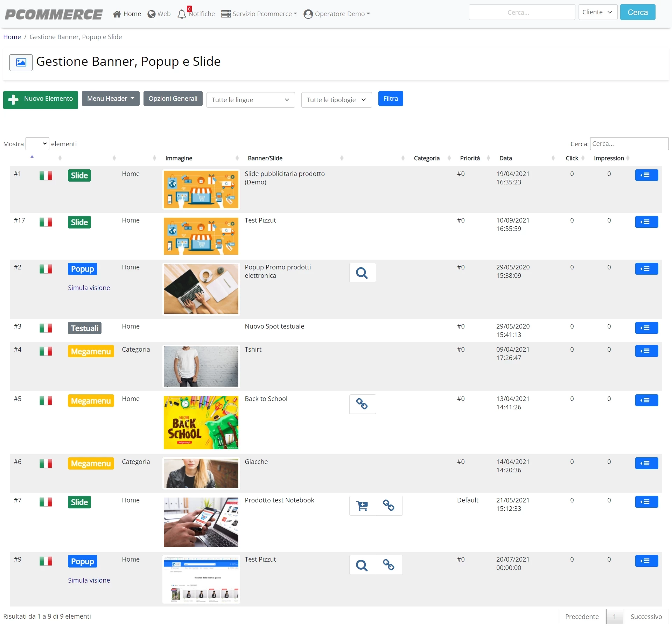Click the magnifier icon in Popup Promo row

(362, 273)
